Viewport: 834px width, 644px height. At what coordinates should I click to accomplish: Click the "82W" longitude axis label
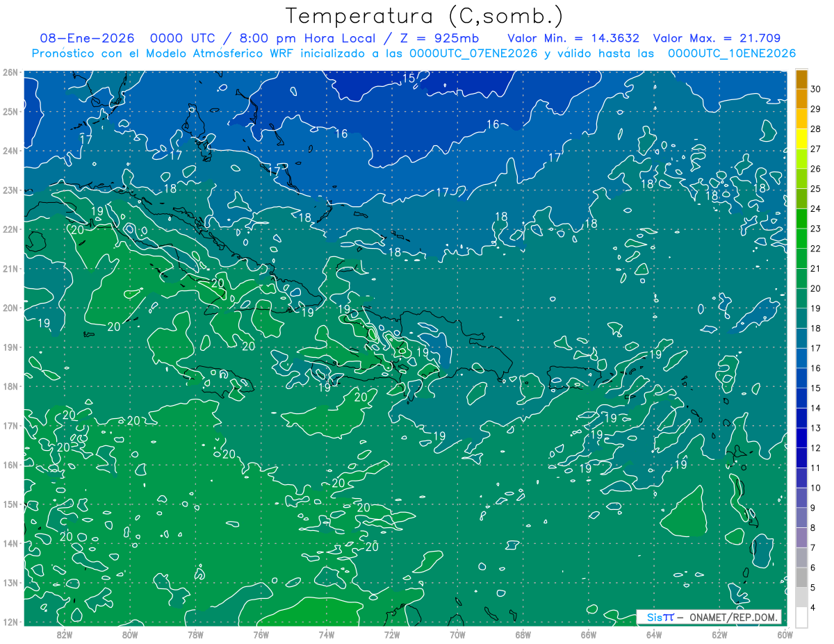click(x=65, y=634)
